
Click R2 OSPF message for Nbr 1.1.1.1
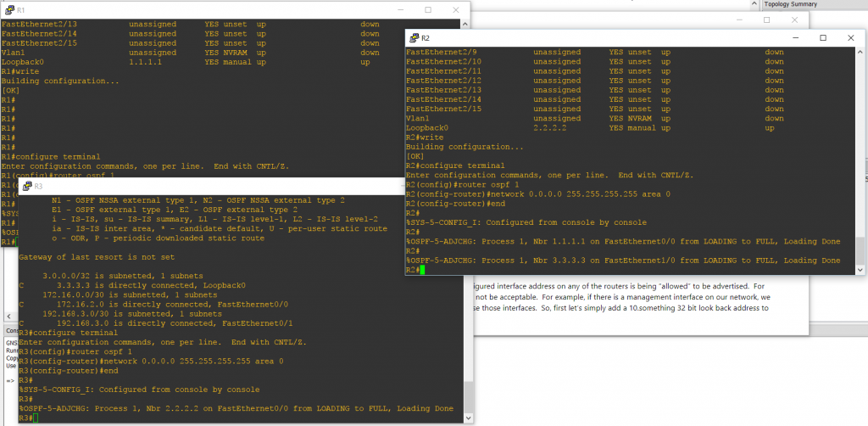point(623,242)
